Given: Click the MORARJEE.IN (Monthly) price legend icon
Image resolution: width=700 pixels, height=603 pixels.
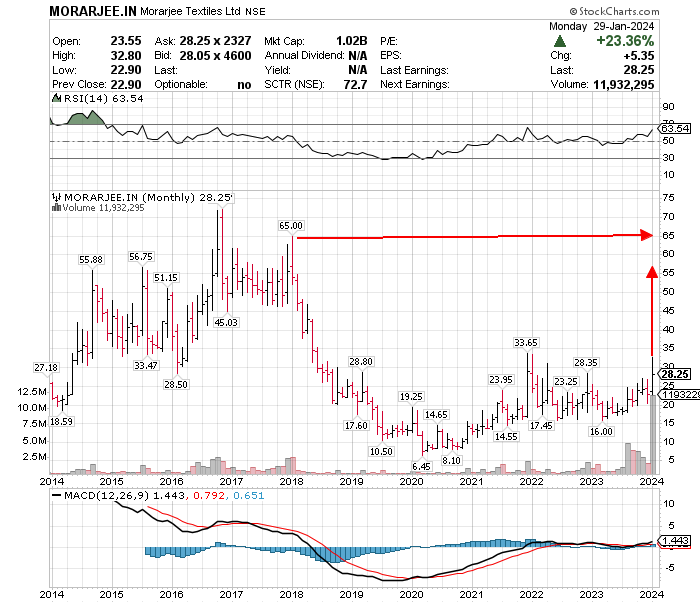Looking at the screenshot, I should (x=57, y=197).
